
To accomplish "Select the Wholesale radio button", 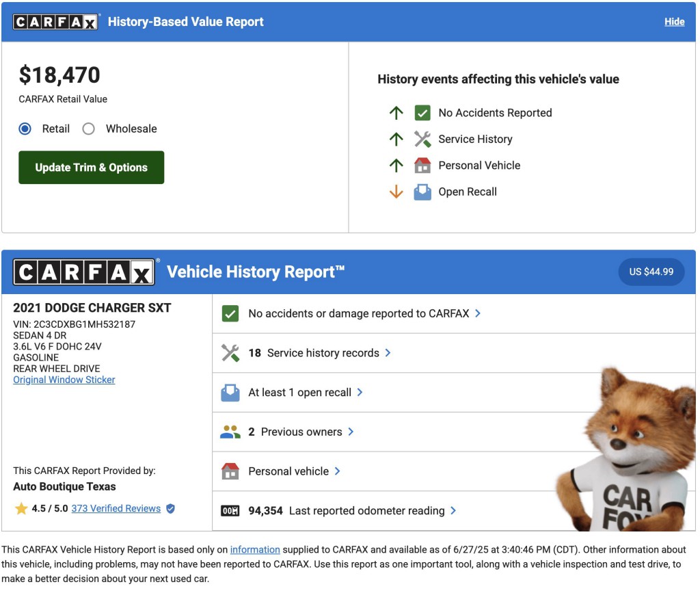I will 88,129.
